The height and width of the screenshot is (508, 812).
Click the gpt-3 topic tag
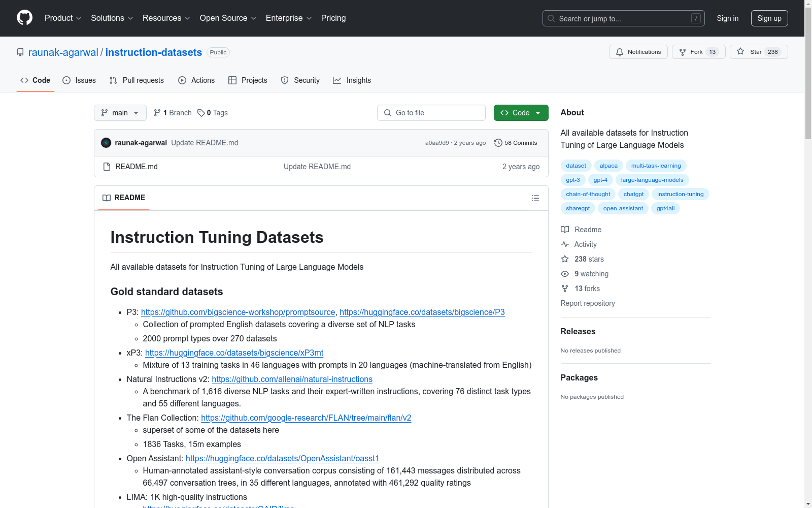click(573, 180)
